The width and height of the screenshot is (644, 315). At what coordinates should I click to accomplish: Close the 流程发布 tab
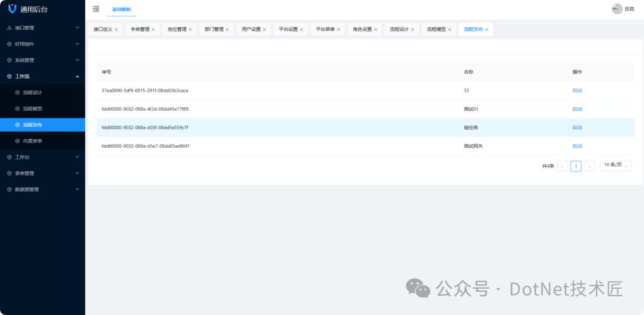(487, 30)
